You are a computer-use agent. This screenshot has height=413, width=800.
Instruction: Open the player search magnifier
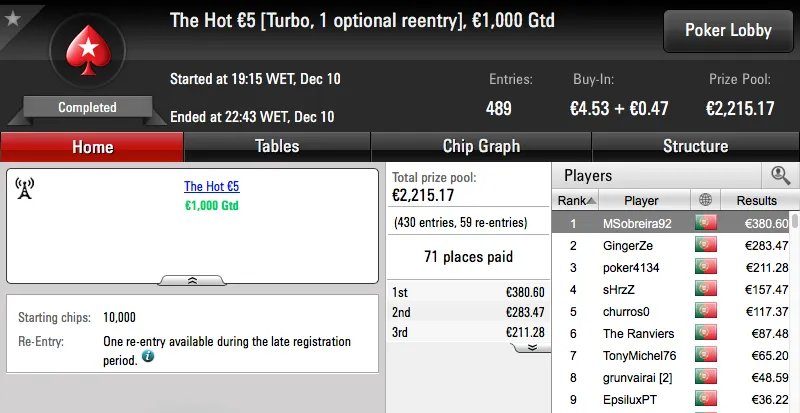780,175
